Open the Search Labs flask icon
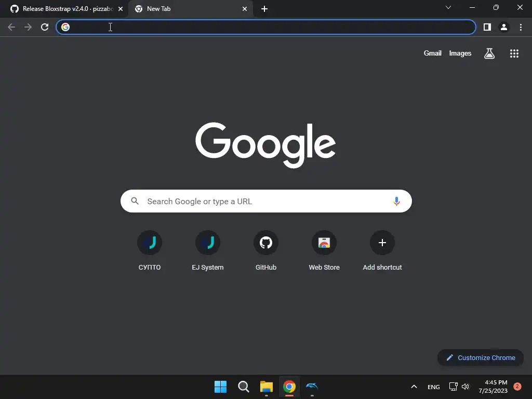The image size is (532, 399). [x=489, y=54]
